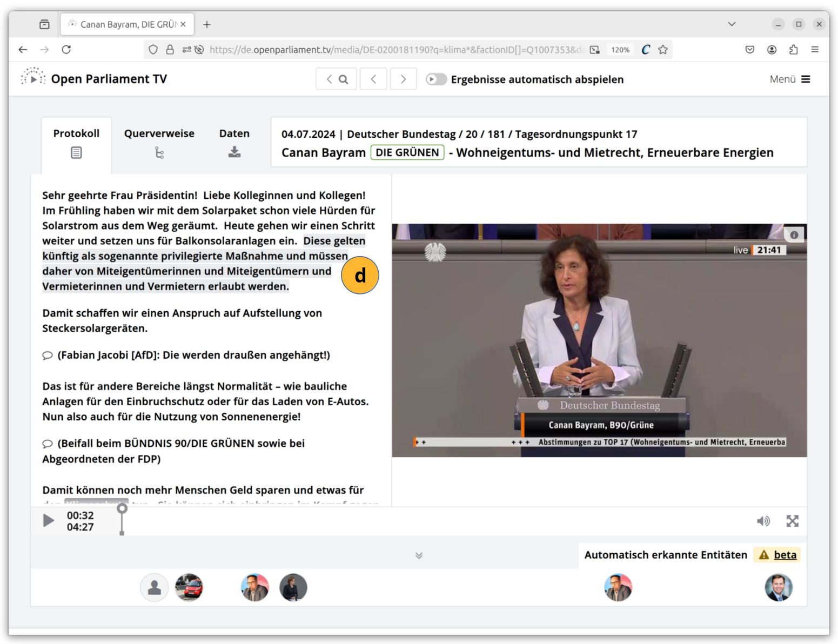Click transcript sentence starting 'Damit schaffen wir'
This screenshot has height=644, width=838.
[x=182, y=320]
